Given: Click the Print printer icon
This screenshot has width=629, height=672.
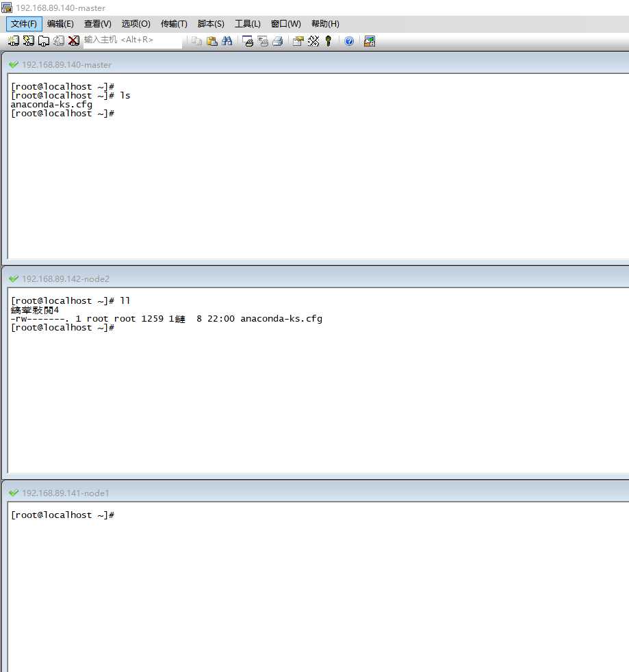Looking at the screenshot, I should [278, 40].
